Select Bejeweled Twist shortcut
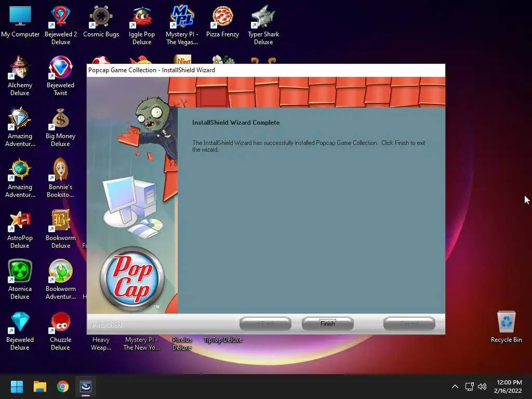532x399 pixels. pos(60,76)
